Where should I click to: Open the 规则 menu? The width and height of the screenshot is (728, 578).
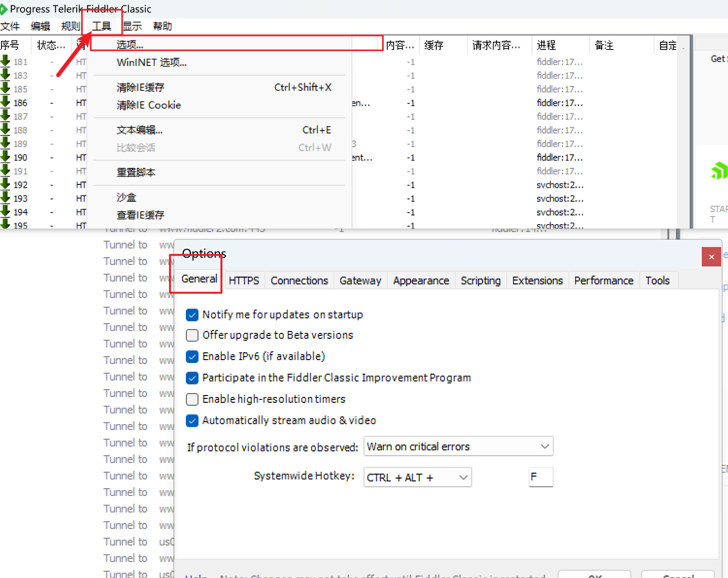pyautogui.click(x=70, y=26)
